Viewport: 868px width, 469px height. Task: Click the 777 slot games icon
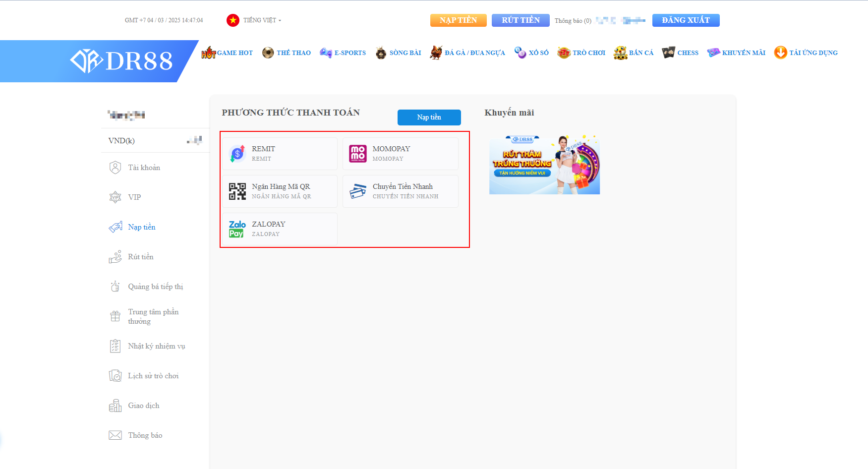(564, 53)
